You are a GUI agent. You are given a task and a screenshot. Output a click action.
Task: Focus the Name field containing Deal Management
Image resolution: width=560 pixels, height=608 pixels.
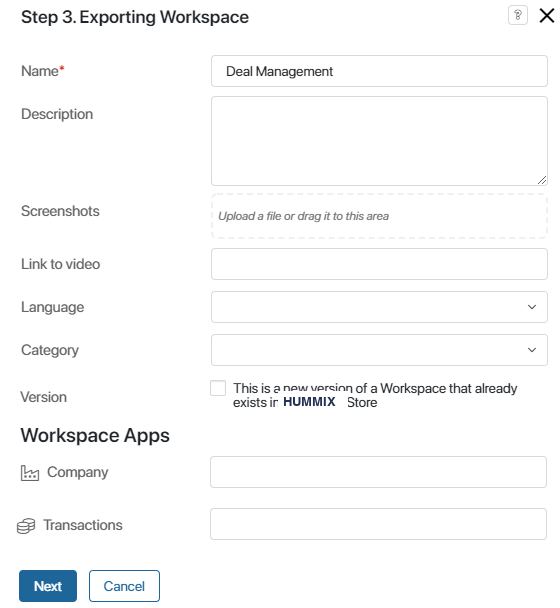379,71
